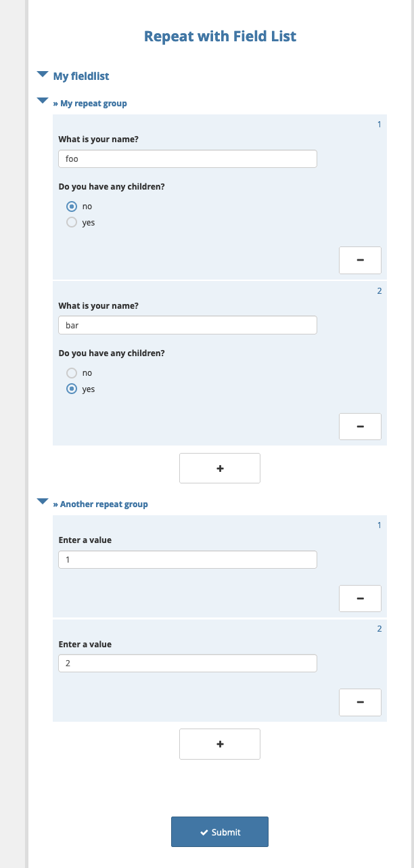Image resolution: width=414 pixels, height=868 pixels.
Task: Remove second 'Another repeat group' entry
Action: click(360, 702)
